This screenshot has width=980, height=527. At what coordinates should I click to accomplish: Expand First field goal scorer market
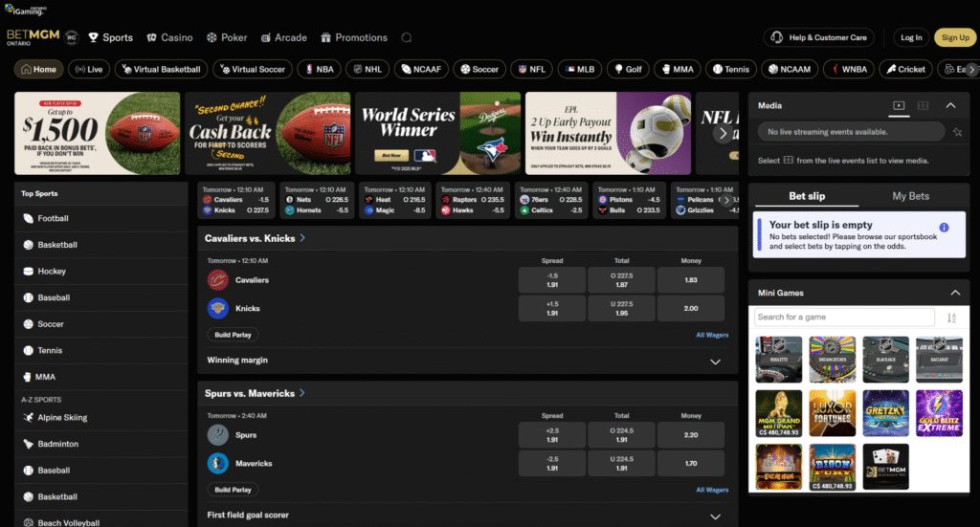(x=715, y=516)
